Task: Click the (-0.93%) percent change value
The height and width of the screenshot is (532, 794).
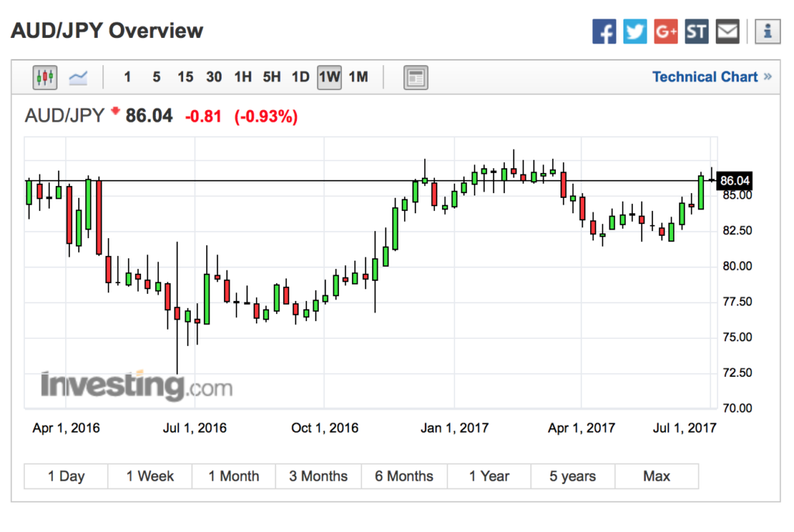Action: [266, 117]
